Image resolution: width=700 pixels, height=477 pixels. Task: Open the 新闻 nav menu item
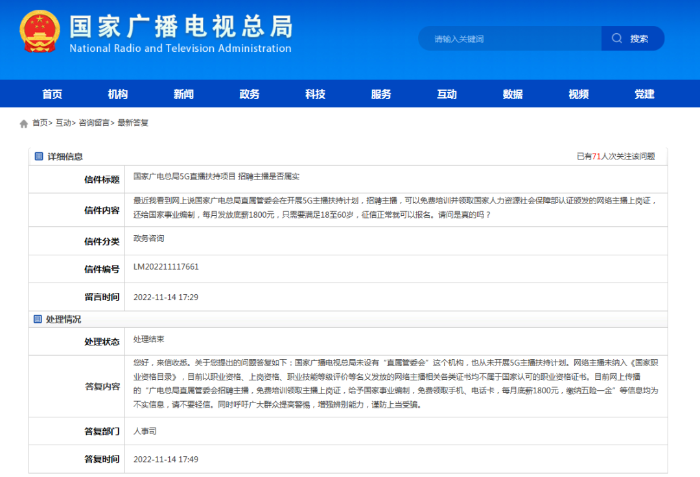pyautogui.click(x=183, y=94)
